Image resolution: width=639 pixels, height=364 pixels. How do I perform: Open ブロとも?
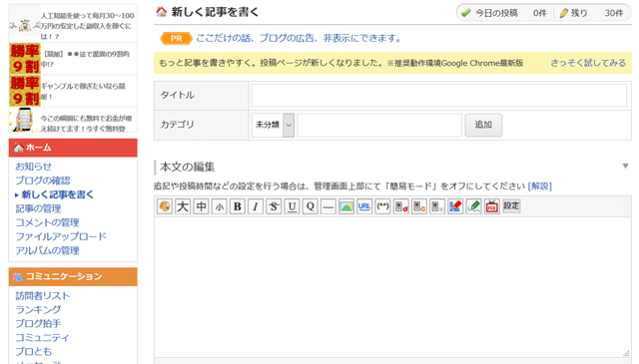pyautogui.click(x=33, y=351)
